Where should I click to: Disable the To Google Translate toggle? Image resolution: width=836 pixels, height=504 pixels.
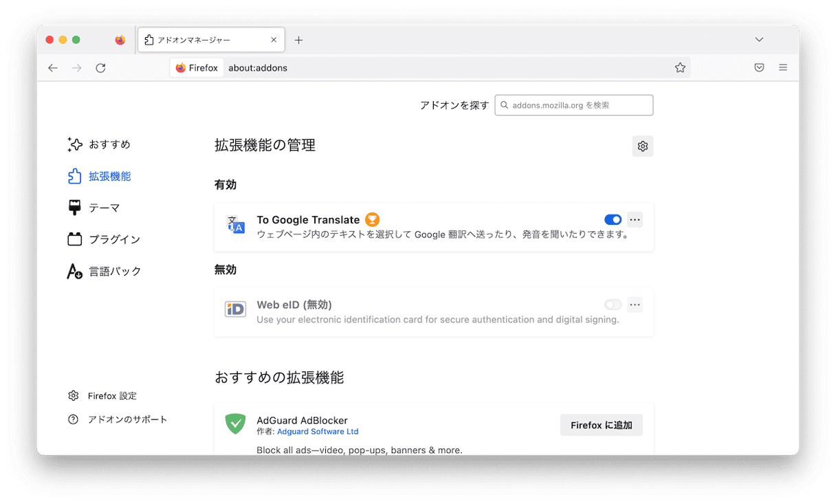point(613,219)
